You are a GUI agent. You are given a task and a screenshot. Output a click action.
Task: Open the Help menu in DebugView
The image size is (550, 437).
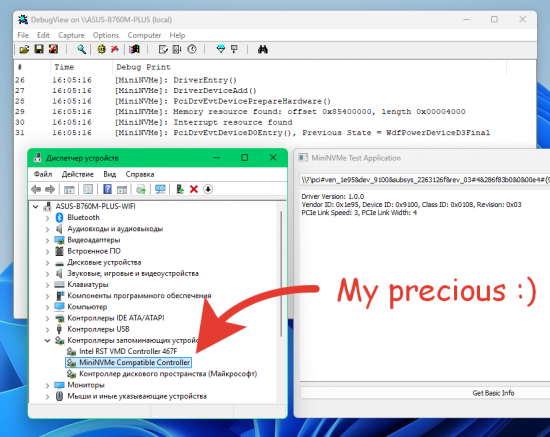[x=177, y=35]
